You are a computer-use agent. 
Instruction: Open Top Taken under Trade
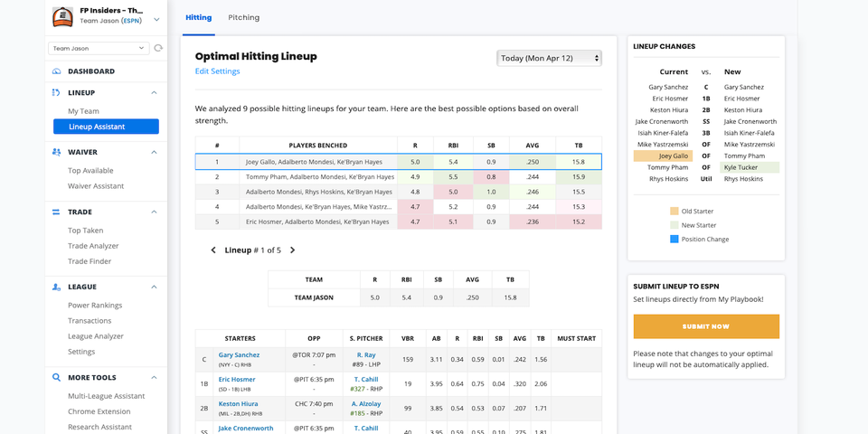pyautogui.click(x=86, y=231)
